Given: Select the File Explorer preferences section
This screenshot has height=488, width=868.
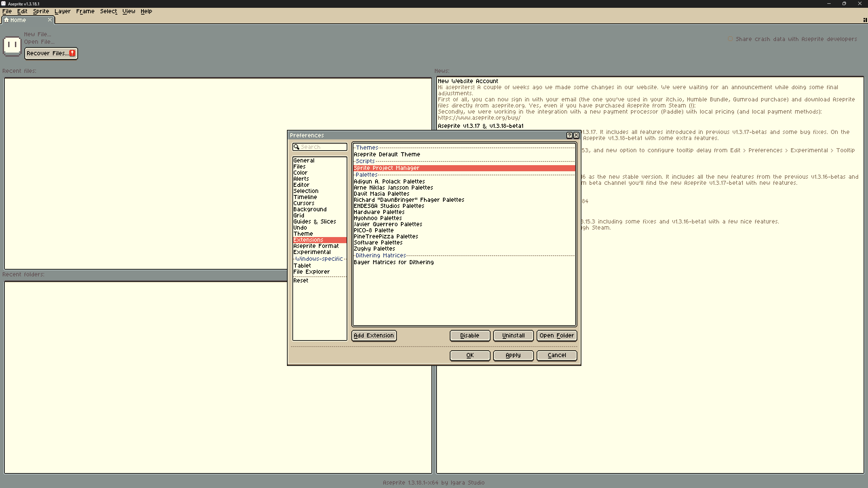Looking at the screenshot, I should [x=320, y=272].
